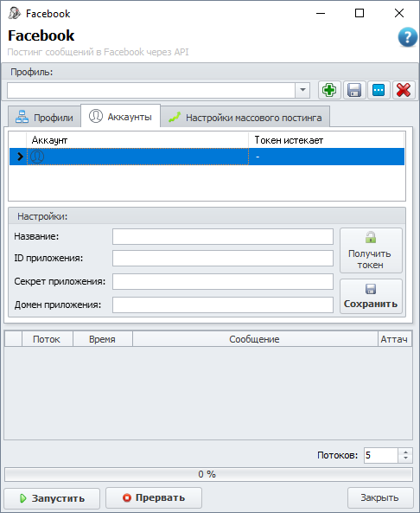Click the Прервать button

(x=154, y=497)
